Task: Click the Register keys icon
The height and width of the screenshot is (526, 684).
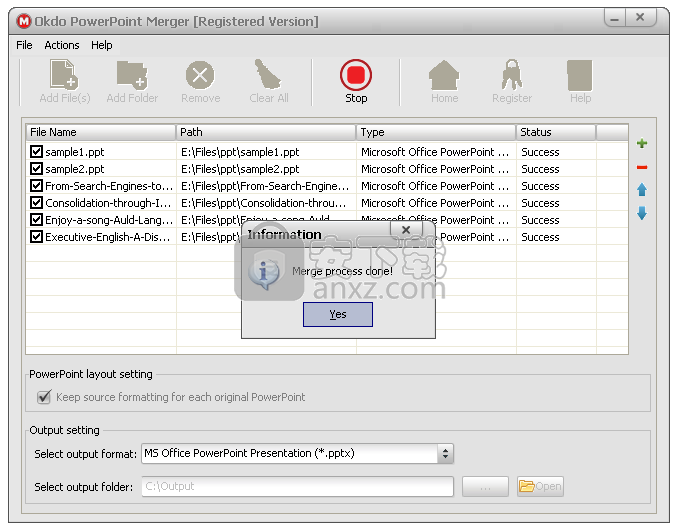Action: click(x=512, y=75)
